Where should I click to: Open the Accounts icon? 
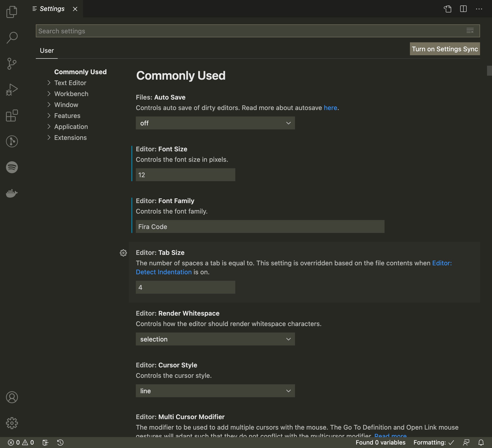12,397
